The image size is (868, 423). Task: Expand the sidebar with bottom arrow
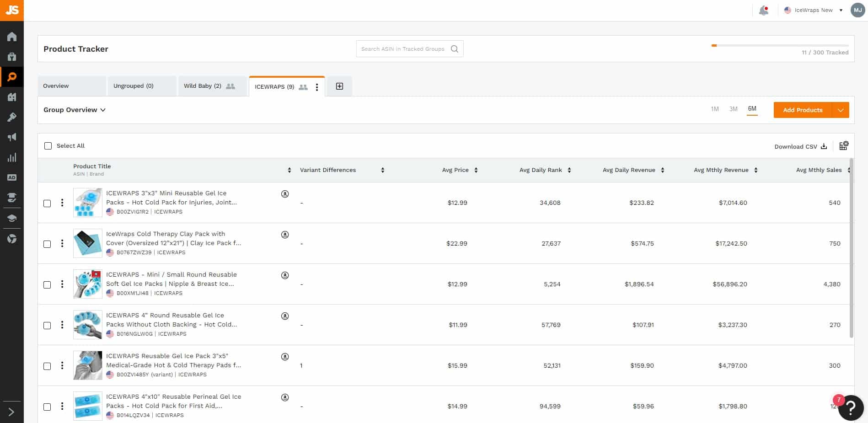[x=12, y=412]
